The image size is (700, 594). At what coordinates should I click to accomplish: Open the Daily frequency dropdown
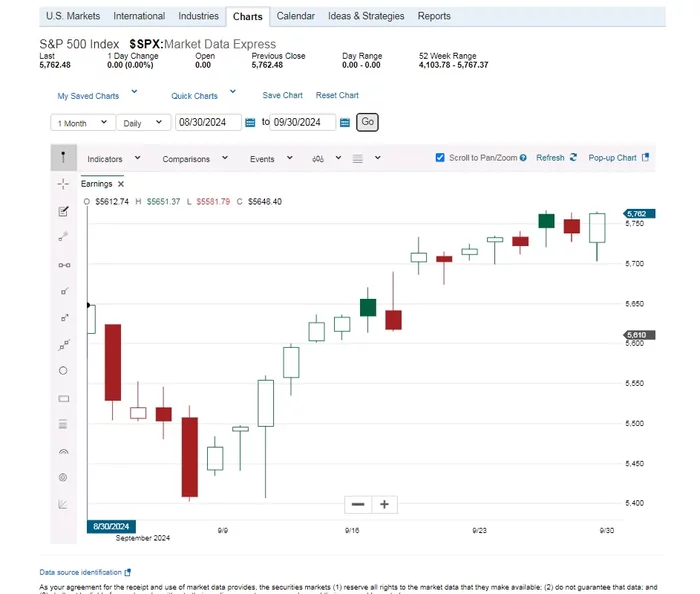[x=143, y=123]
